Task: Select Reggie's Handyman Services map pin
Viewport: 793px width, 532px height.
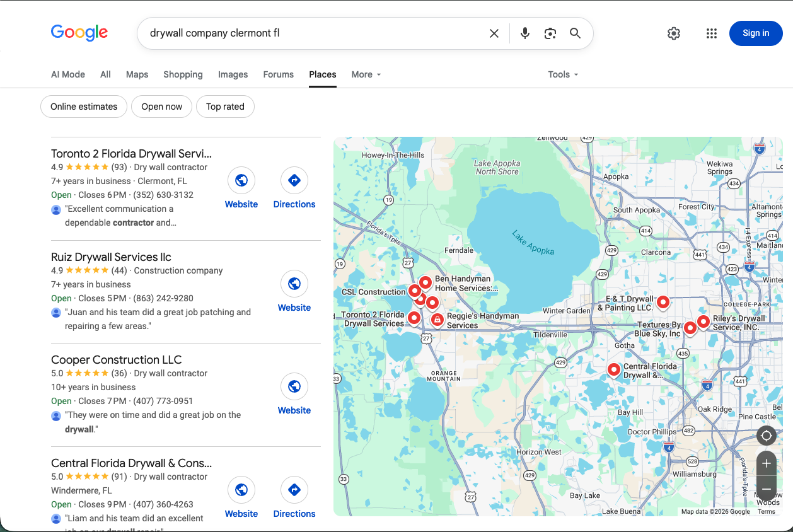Action: tap(437, 320)
